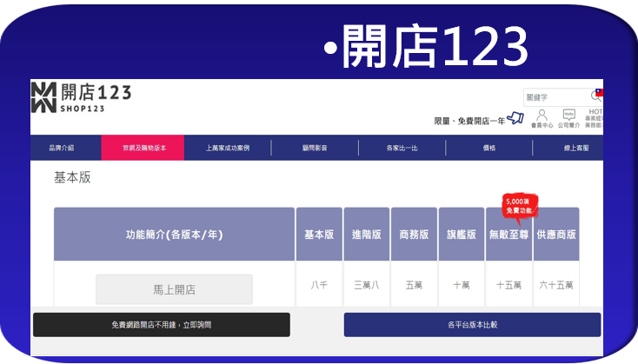
Task: Click the pointing hand icon
Action: pyautogui.click(x=515, y=118)
